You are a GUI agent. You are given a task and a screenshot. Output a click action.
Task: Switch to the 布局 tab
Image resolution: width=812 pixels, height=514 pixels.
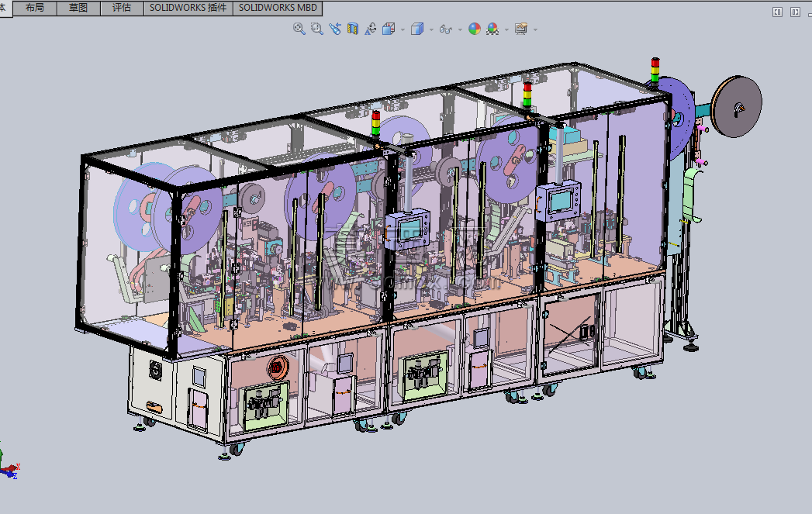click(x=35, y=8)
